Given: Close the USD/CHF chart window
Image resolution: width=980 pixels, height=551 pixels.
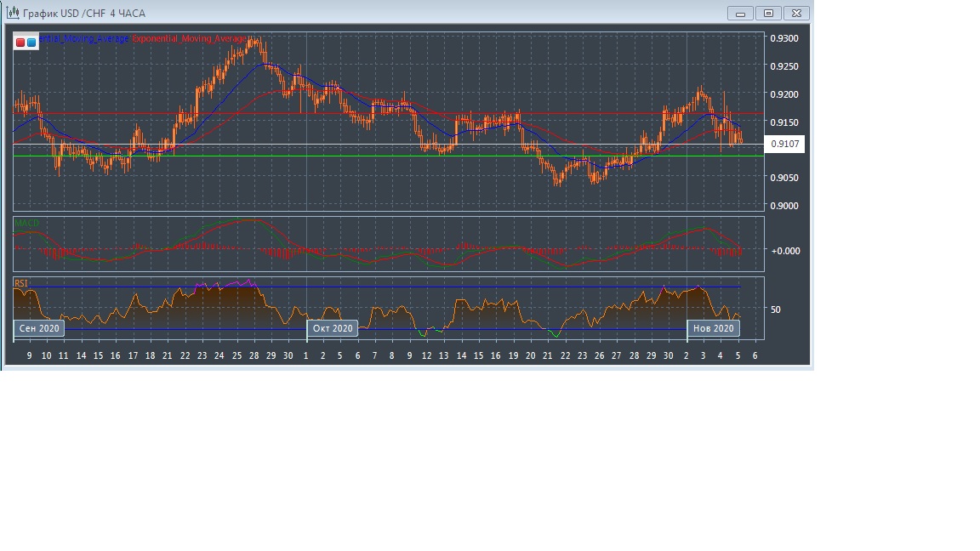Looking at the screenshot, I should 796,13.
